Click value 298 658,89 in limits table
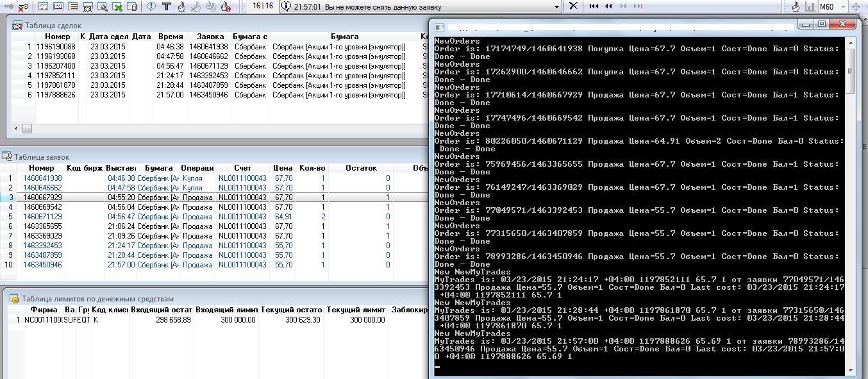The height and width of the screenshot is (379, 868). pos(173,319)
